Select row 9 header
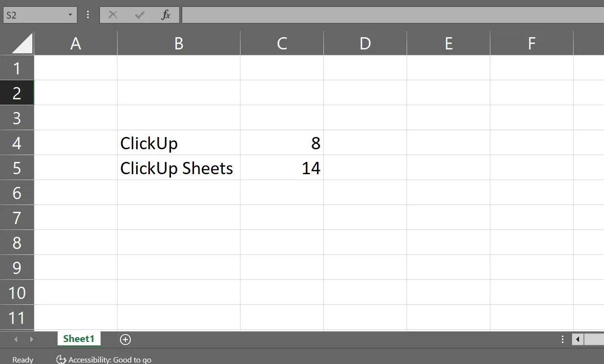The image size is (604, 364). tap(17, 268)
